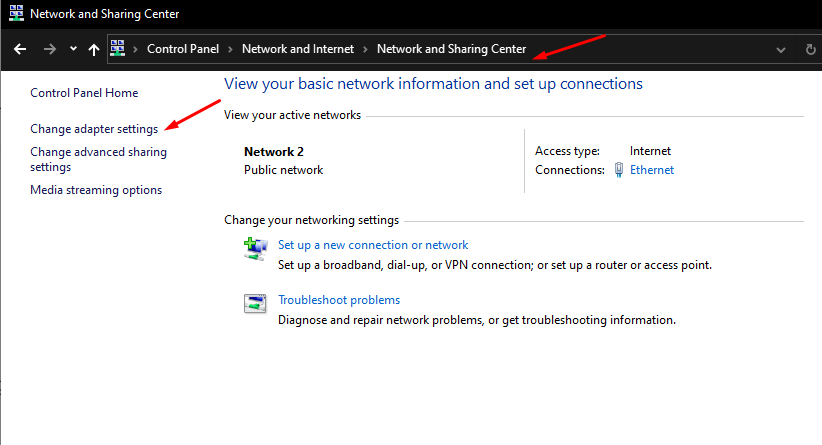Expand the address bar history dropdown

(780, 49)
